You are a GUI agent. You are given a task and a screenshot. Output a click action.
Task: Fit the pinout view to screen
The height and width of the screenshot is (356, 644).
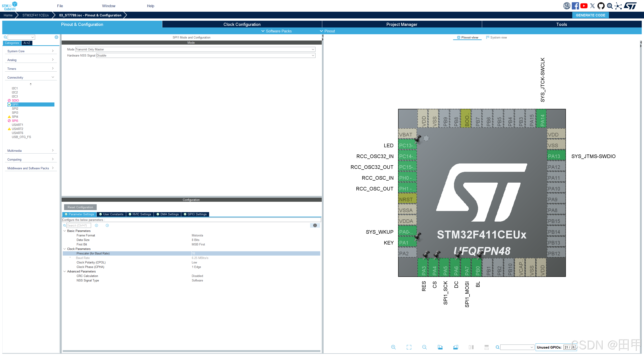409,347
